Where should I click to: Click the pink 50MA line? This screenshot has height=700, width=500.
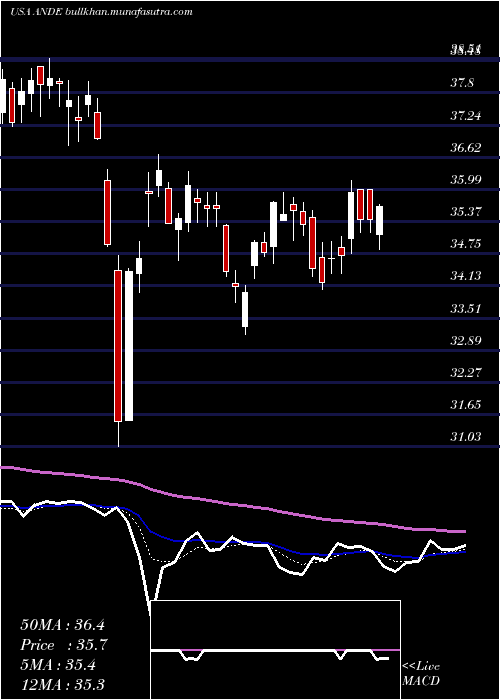(232, 504)
